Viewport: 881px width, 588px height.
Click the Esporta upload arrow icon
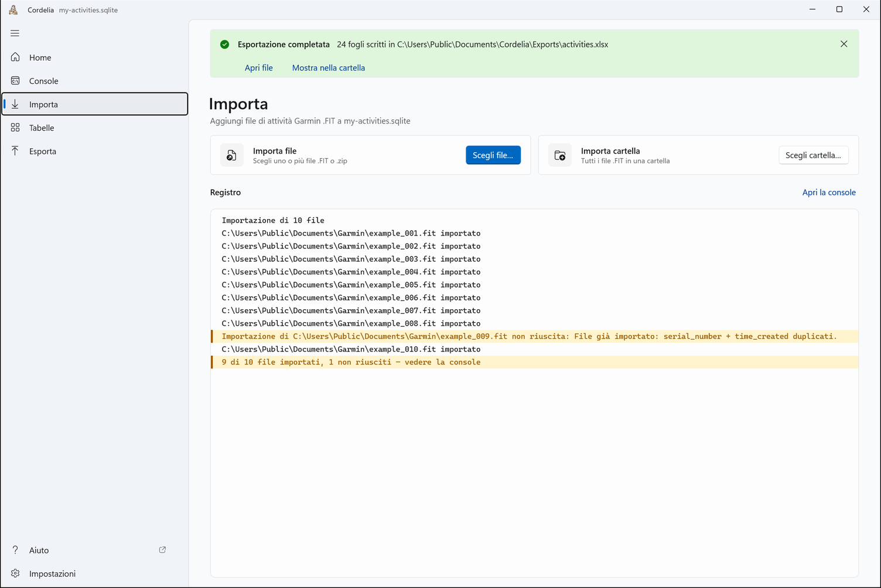coord(15,151)
